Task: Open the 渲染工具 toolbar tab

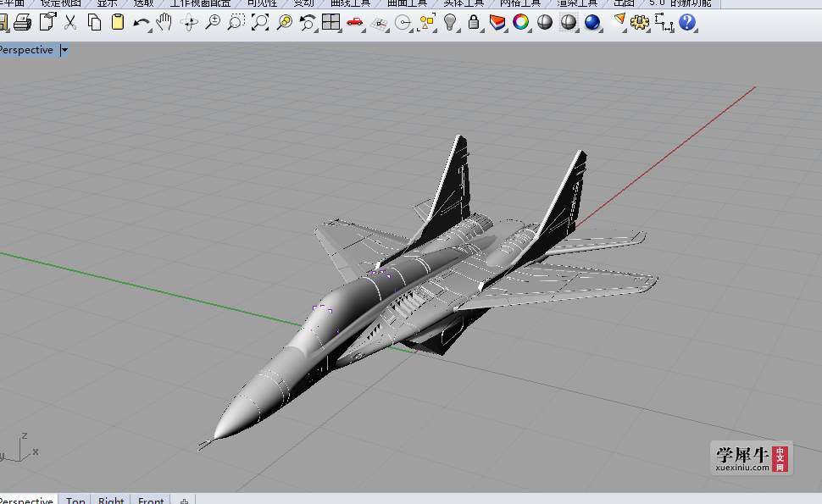Action: pyautogui.click(x=577, y=3)
